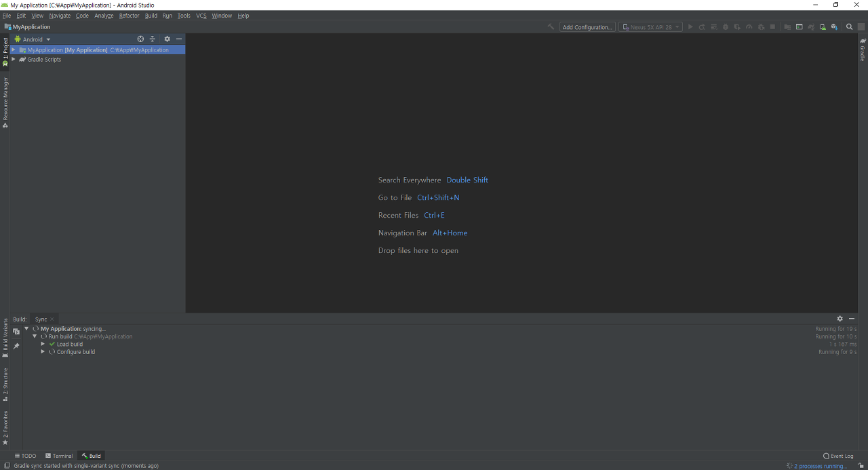The width and height of the screenshot is (868, 470).
Task: Expand the MyApplication project node arrow
Action: [x=13, y=50]
